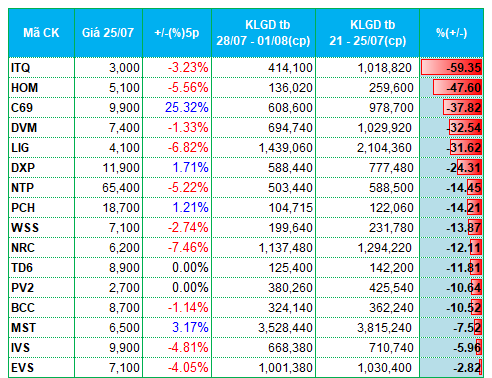Screen dimensions: 492x378
Task: Click the Mã CK column header
Action: point(41,33)
